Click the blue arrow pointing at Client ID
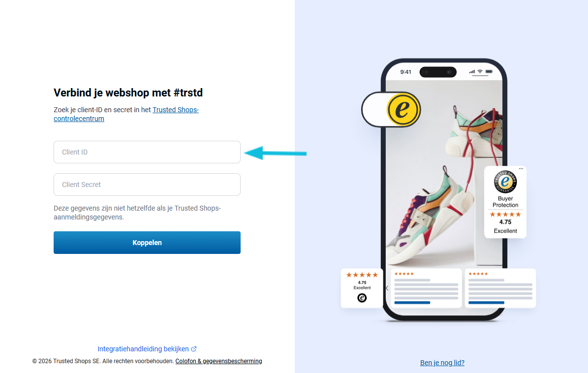 (276, 153)
